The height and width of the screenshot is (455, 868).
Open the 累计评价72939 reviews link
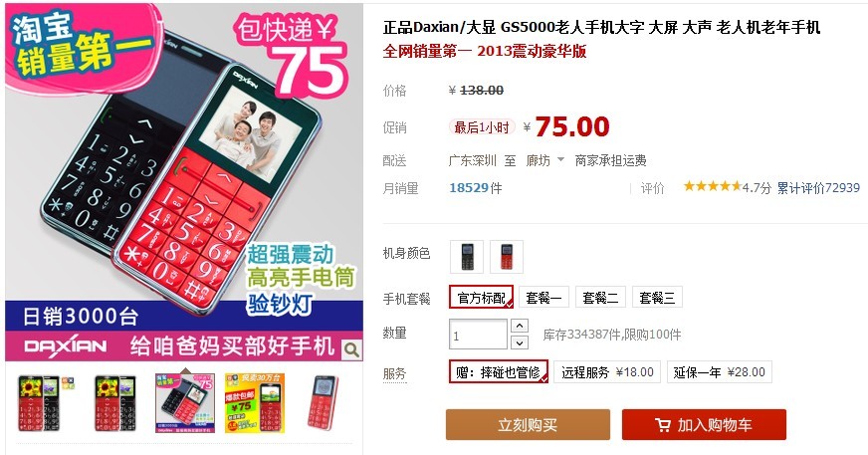818,187
